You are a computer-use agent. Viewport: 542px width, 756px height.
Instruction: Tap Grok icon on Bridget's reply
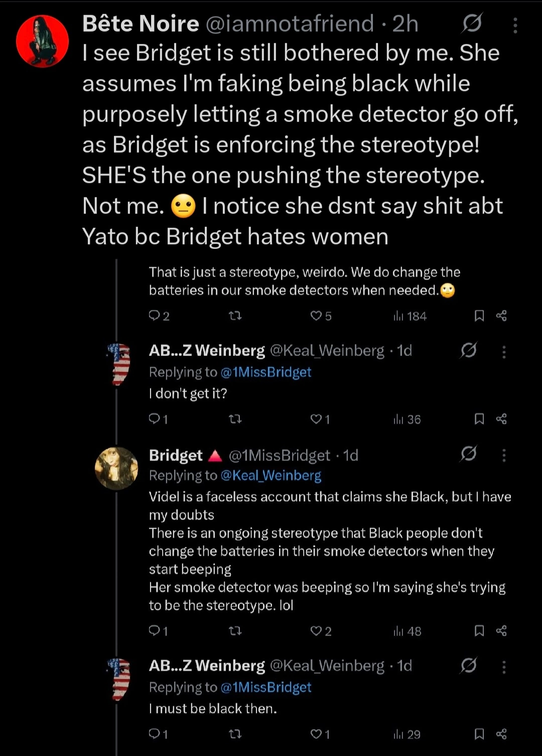click(x=468, y=454)
